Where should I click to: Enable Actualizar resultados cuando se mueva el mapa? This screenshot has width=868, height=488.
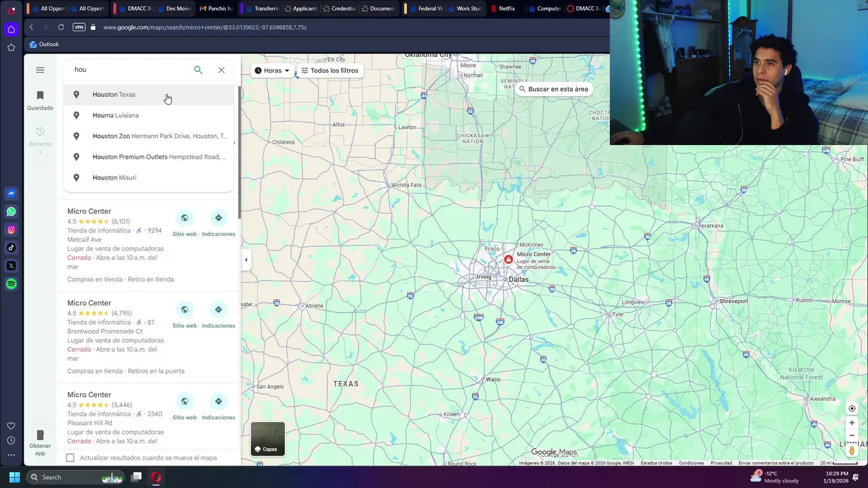pyautogui.click(x=70, y=458)
